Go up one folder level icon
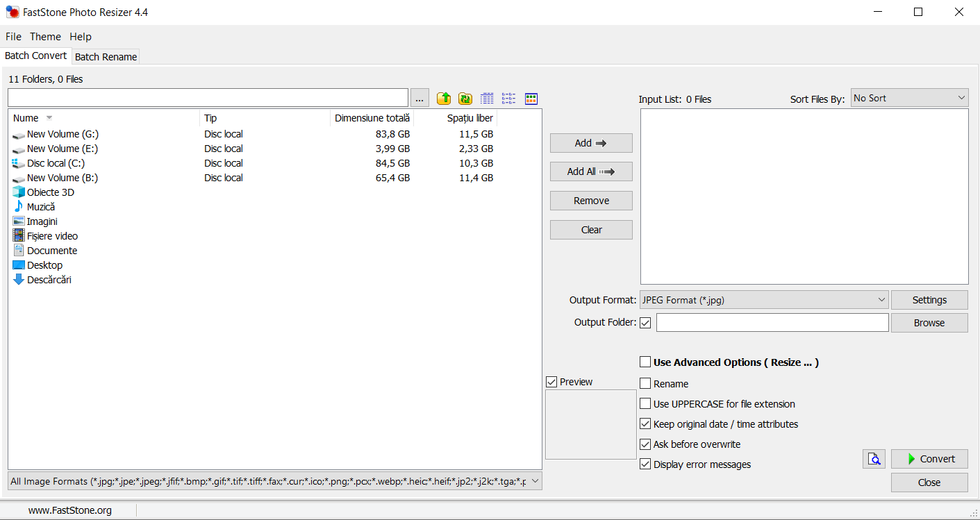980x520 pixels. [x=444, y=99]
